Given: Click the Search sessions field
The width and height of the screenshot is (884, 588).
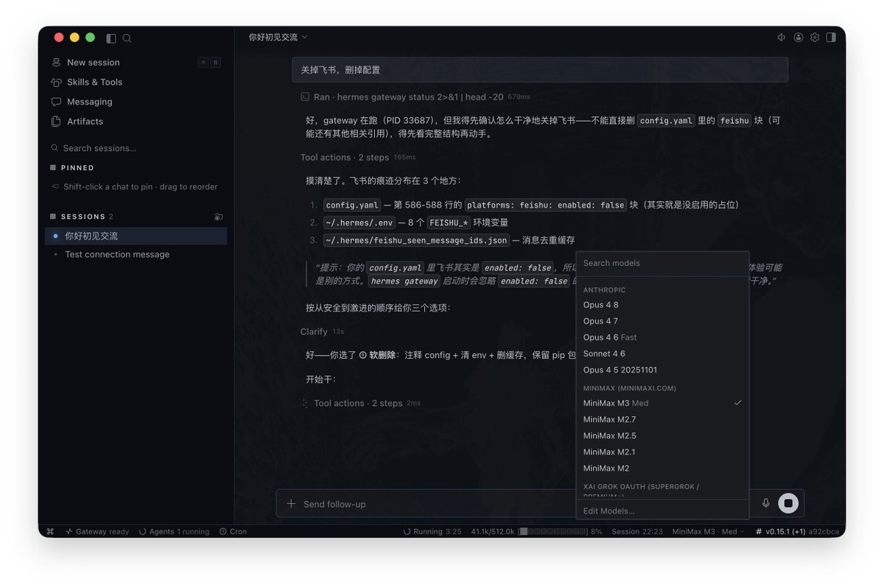Looking at the screenshot, I should pyautogui.click(x=136, y=148).
